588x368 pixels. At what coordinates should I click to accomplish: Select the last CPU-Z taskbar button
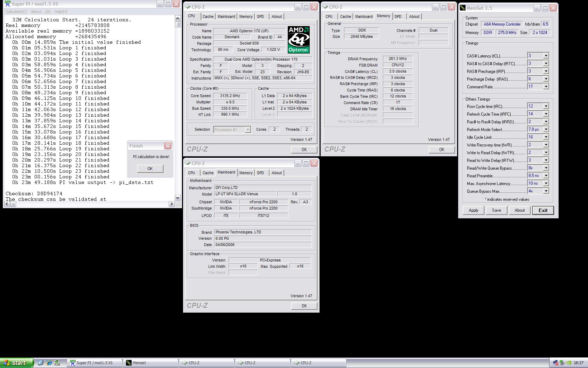click(319, 363)
